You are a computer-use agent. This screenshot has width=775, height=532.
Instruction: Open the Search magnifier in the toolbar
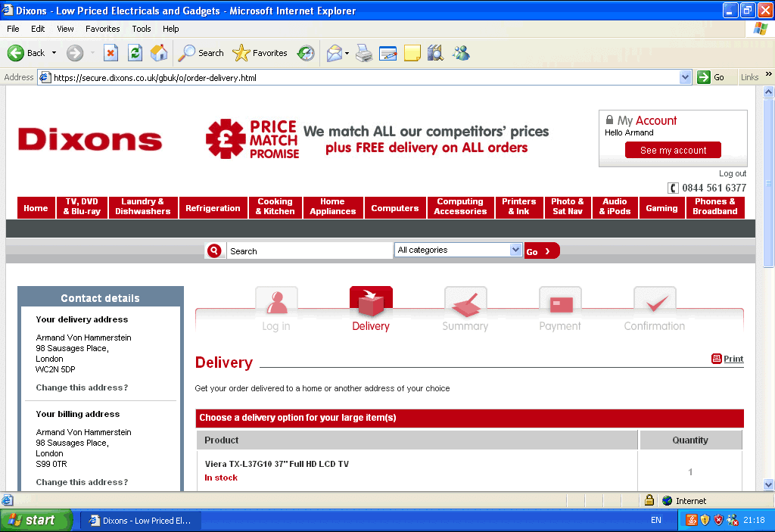click(186, 53)
